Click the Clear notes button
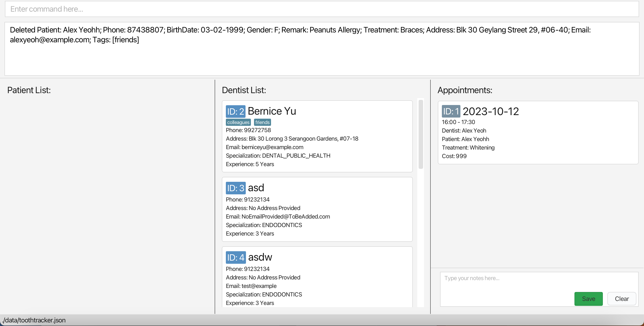 tap(621, 299)
